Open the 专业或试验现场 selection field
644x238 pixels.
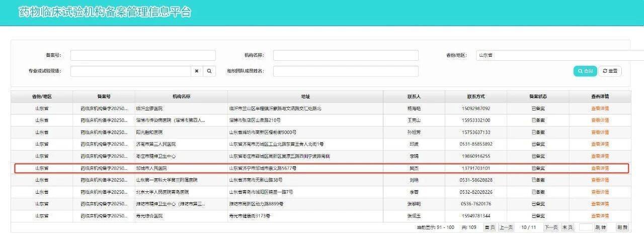pos(130,71)
